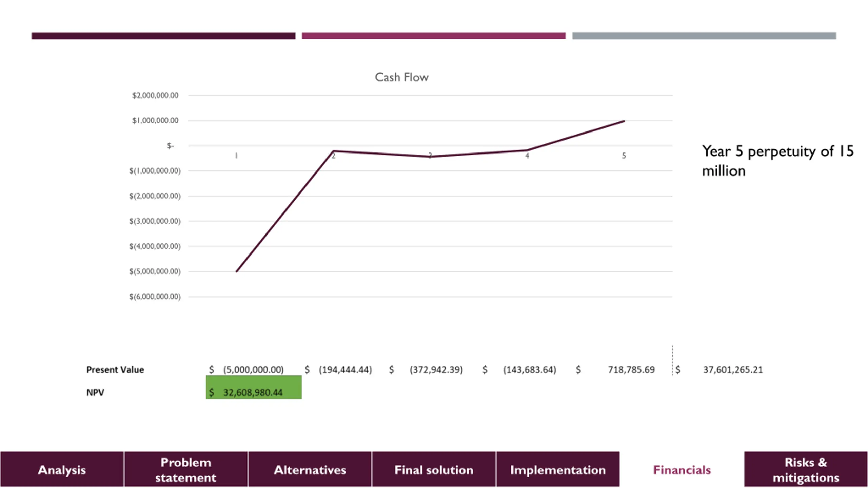Click the Present Value row label
Image resolution: width=868 pixels, height=488 pixels.
115,370
